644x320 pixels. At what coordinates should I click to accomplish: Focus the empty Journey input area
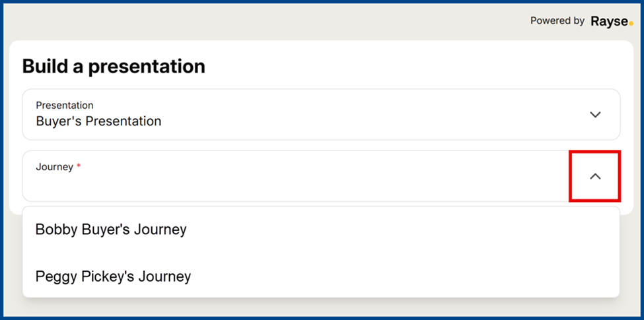[291, 186]
